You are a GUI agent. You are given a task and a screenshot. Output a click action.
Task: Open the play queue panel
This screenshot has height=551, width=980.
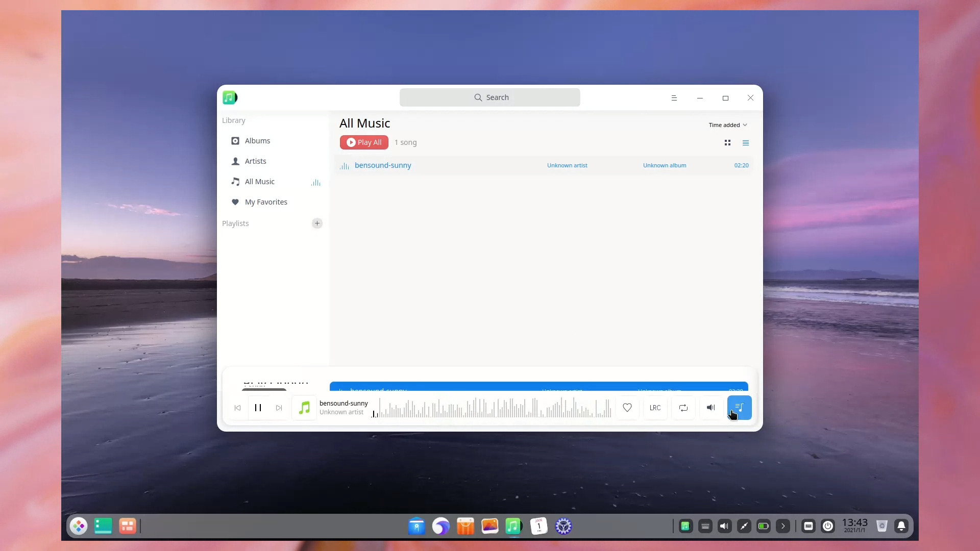click(x=740, y=408)
